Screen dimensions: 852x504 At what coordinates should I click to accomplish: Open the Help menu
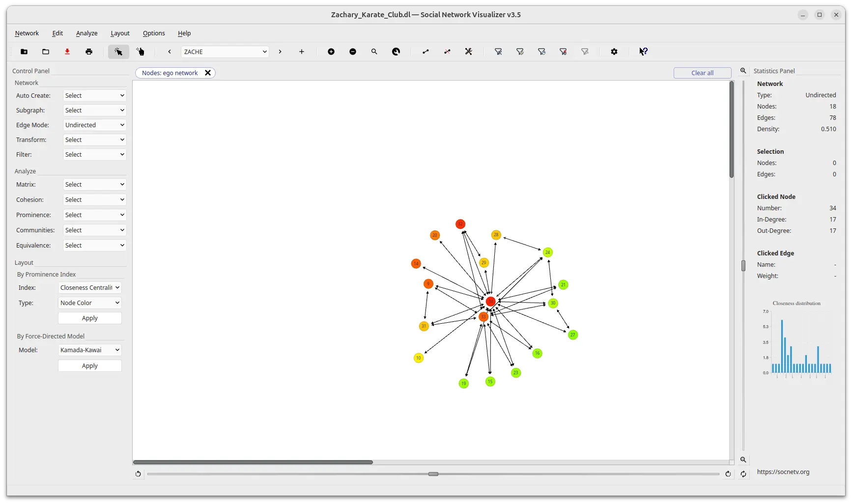click(184, 33)
